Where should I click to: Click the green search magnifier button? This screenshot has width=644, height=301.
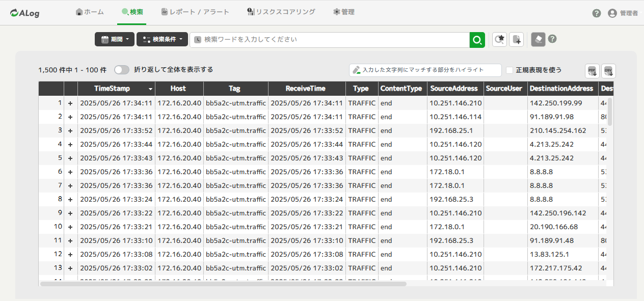tap(477, 40)
